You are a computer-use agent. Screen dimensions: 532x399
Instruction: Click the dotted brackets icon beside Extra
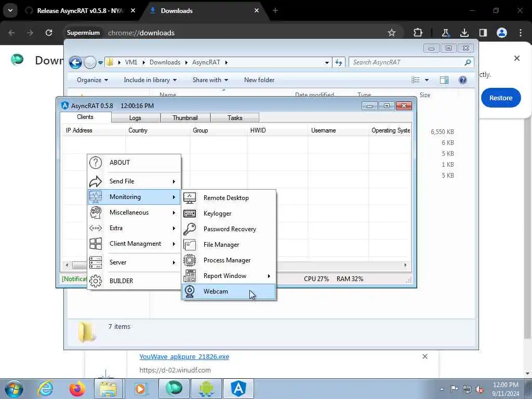pyautogui.click(x=96, y=228)
